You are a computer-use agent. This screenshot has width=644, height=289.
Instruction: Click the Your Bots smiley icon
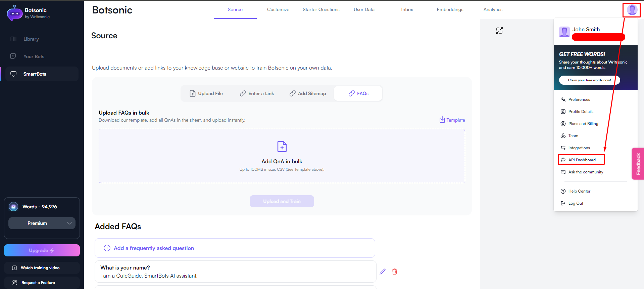pos(13,56)
